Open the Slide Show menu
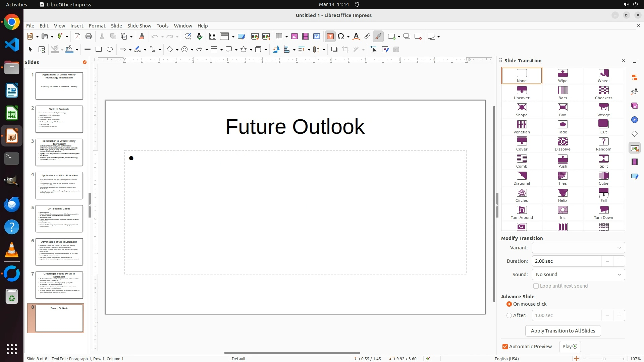Viewport: 644px width, 362px height. coord(139,26)
